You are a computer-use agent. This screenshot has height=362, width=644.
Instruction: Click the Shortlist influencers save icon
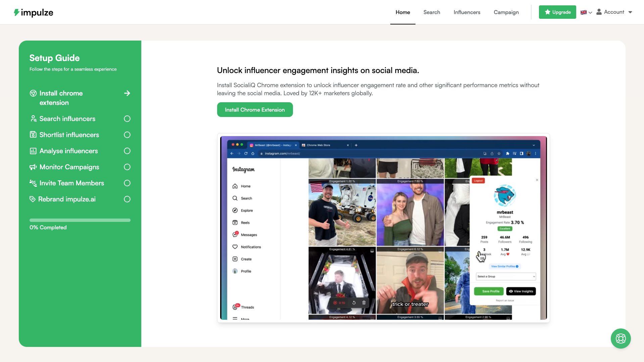click(33, 135)
